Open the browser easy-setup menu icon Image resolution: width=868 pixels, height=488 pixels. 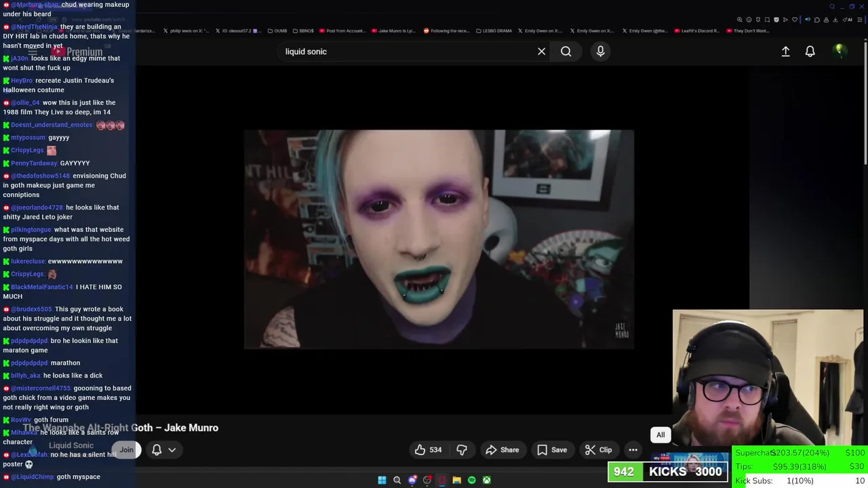(859, 20)
